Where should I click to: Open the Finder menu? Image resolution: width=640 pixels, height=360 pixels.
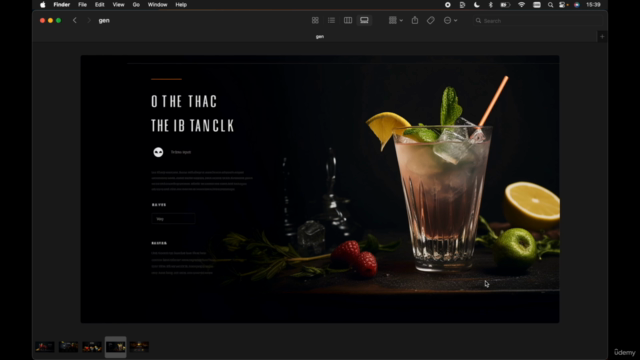pyautogui.click(x=62, y=5)
